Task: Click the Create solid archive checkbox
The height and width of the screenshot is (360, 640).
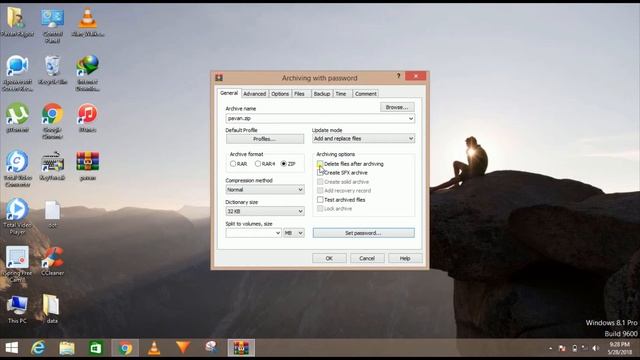Action: pos(320,182)
